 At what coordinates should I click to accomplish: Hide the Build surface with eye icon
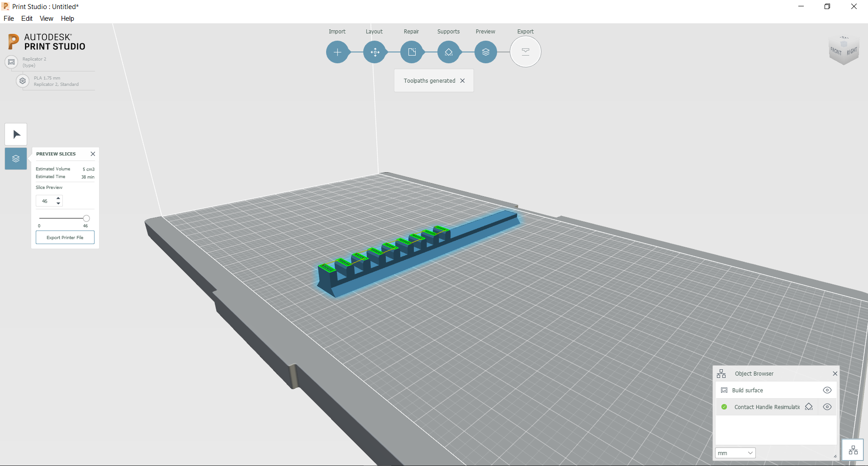coord(827,390)
